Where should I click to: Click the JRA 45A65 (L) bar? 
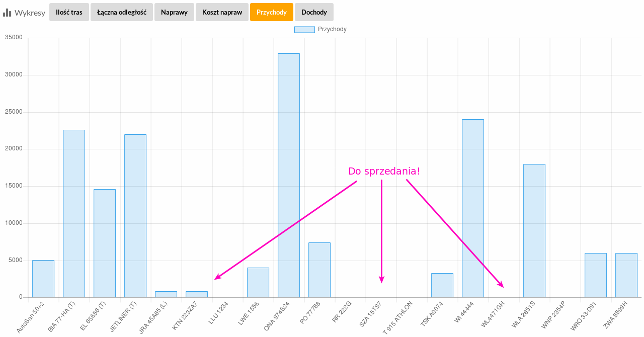pos(166,294)
